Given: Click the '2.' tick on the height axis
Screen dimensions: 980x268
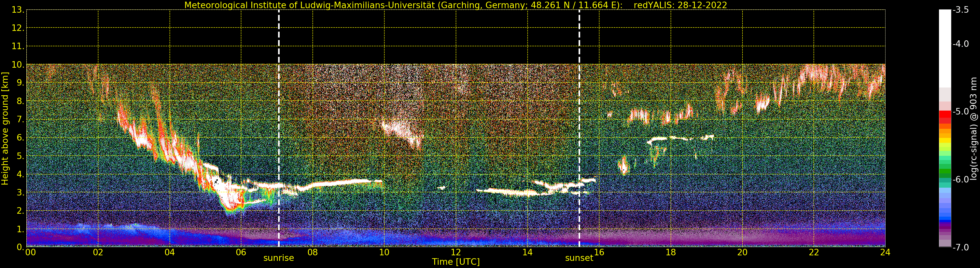Looking at the screenshot, I should click(20, 211).
